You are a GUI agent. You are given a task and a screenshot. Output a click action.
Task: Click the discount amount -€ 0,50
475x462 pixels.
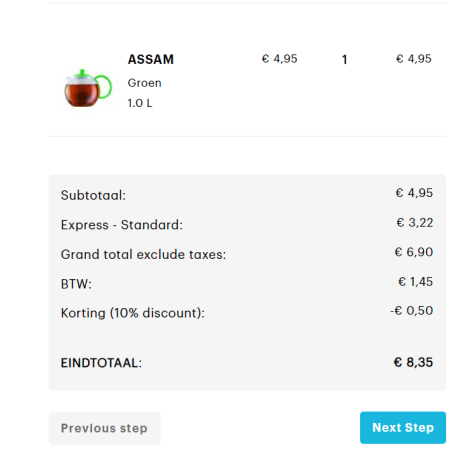tap(412, 311)
